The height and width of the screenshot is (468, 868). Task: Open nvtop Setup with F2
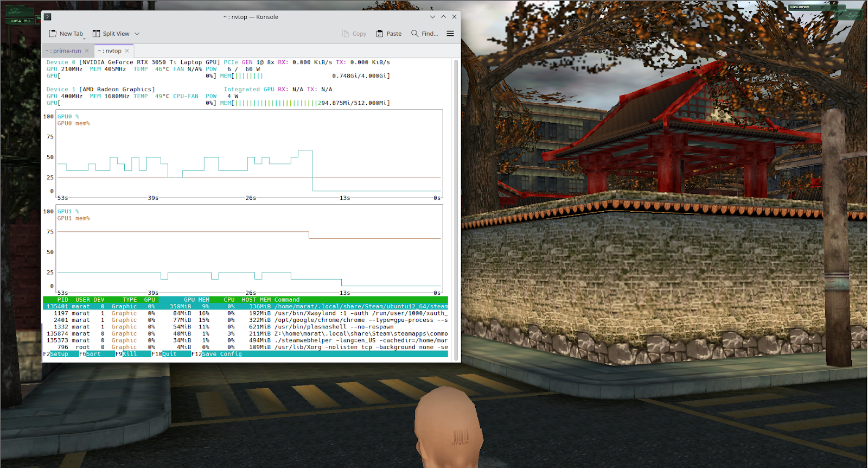tap(56, 354)
